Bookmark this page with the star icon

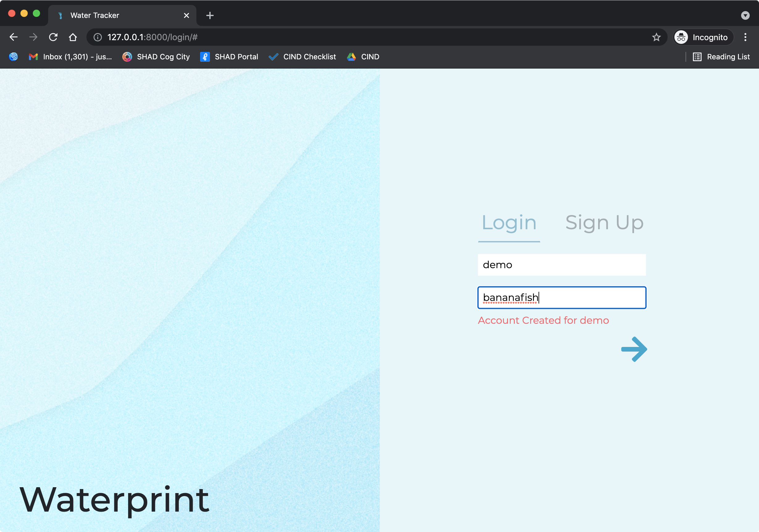(656, 37)
